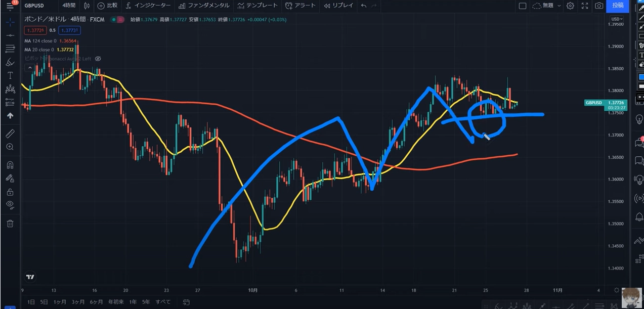Open the USD currency dropdown
Screen dimensions: 644x309
(x=617, y=19)
